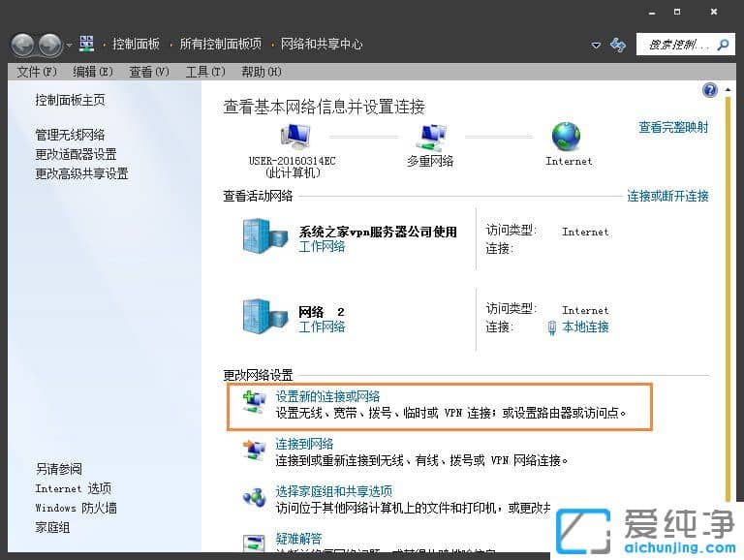Image resolution: width=744 pixels, height=560 pixels.
Task: Open 管理无线网络
Action: click(x=70, y=135)
